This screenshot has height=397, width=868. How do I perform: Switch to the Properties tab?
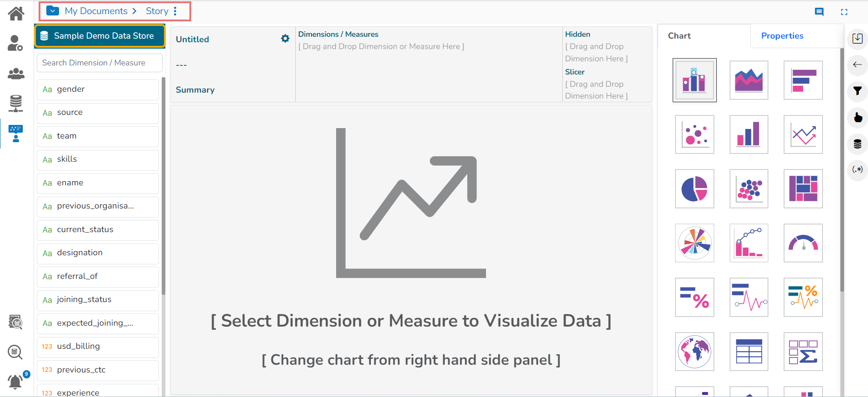782,36
